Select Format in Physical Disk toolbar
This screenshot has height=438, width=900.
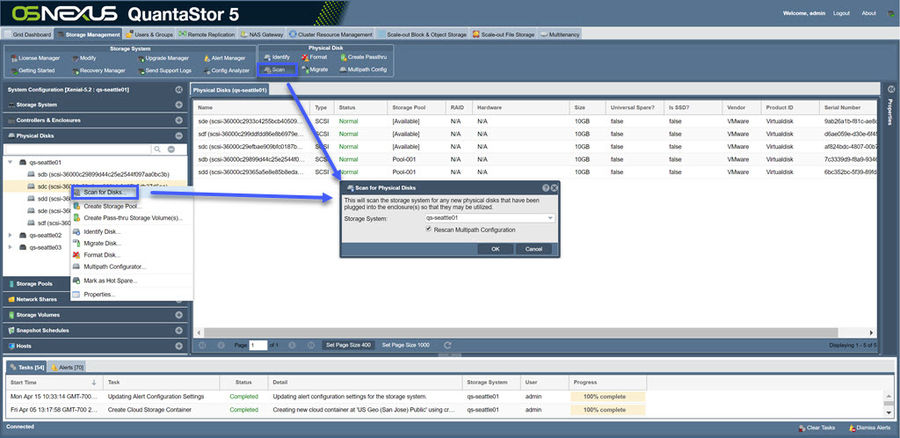tap(314, 57)
